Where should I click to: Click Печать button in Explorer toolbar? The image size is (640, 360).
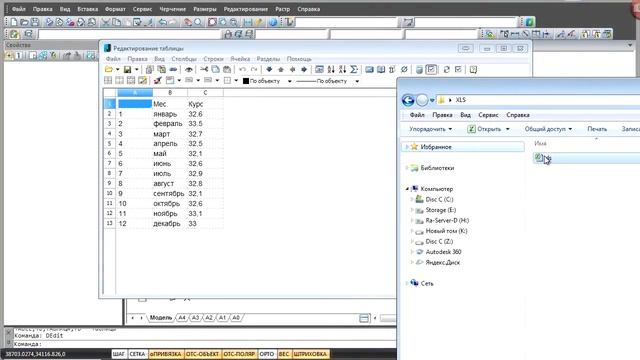(597, 129)
